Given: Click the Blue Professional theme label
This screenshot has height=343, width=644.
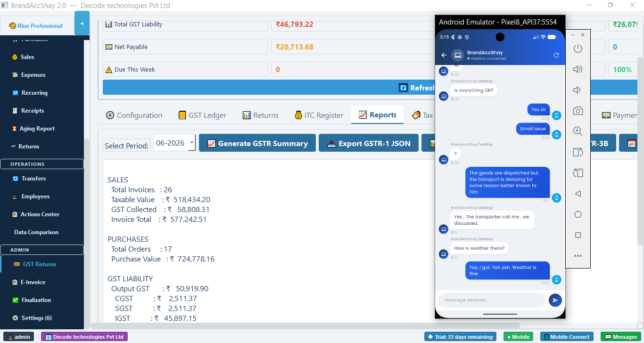Looking at the screenshot, I should [36, 26].
